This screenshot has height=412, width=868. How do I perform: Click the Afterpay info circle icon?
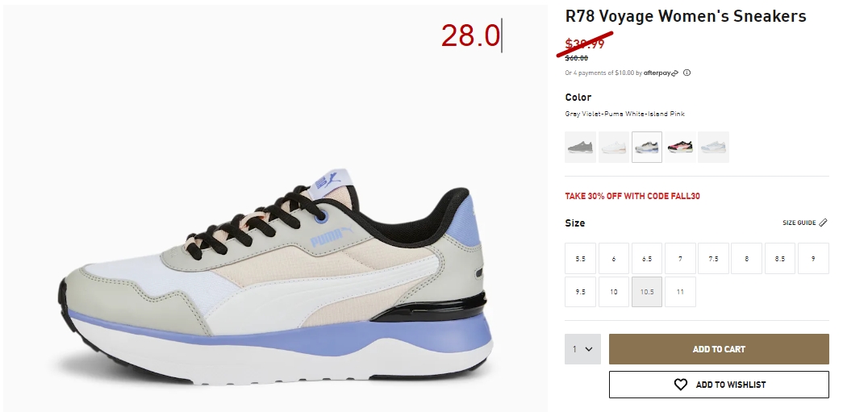[686, 73]
